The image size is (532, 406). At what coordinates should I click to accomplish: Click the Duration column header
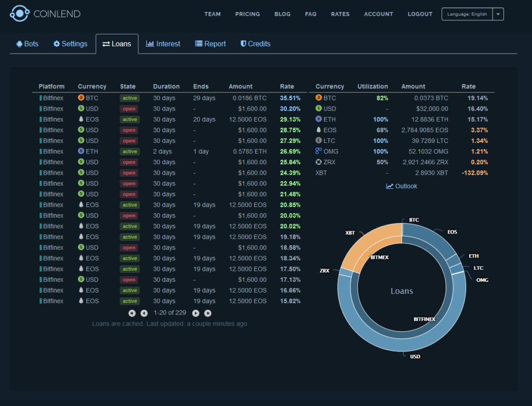tap(166, 87)
